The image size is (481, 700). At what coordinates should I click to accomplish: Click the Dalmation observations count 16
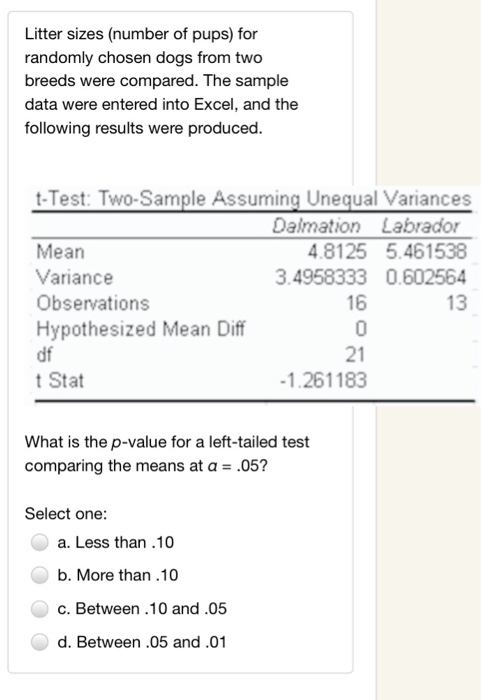[356, 303]
